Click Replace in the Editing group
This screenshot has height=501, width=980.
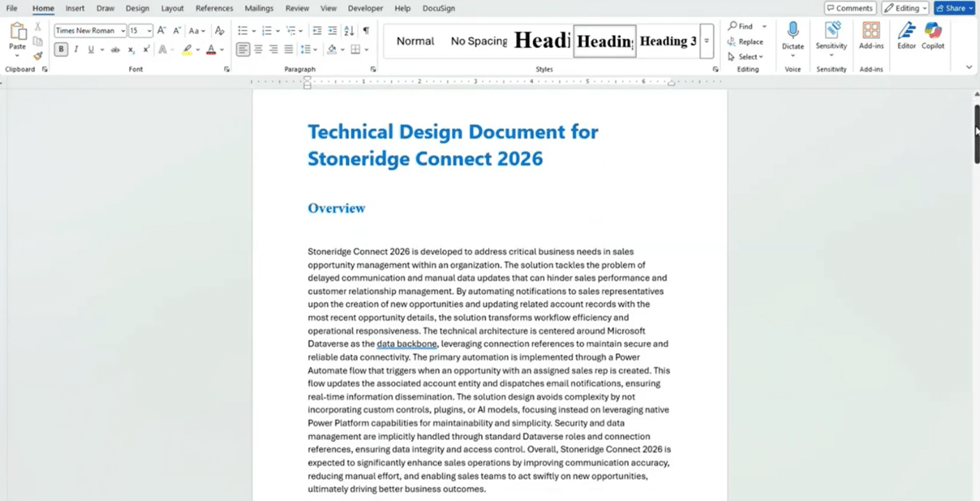tap(746, 42)
